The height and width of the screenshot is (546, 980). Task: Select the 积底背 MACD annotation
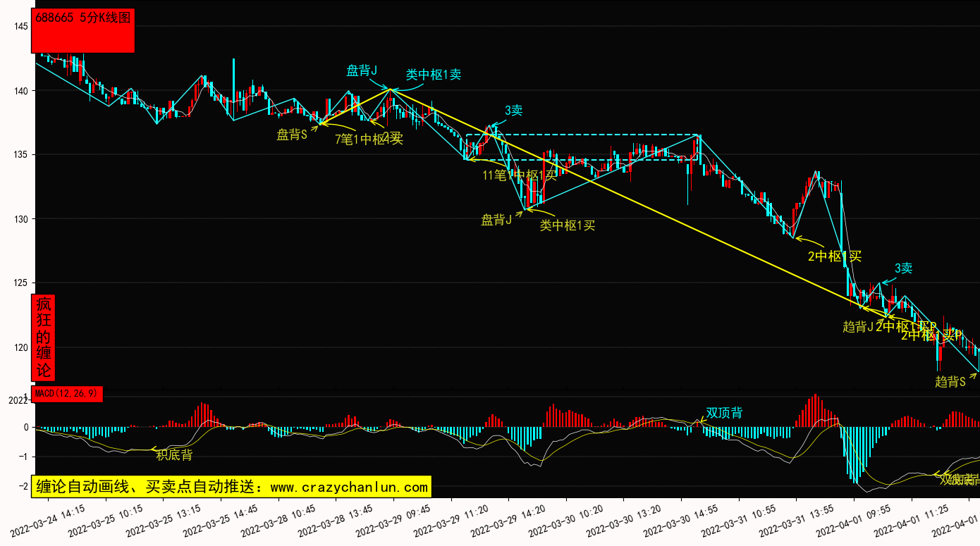pos(174,455)
